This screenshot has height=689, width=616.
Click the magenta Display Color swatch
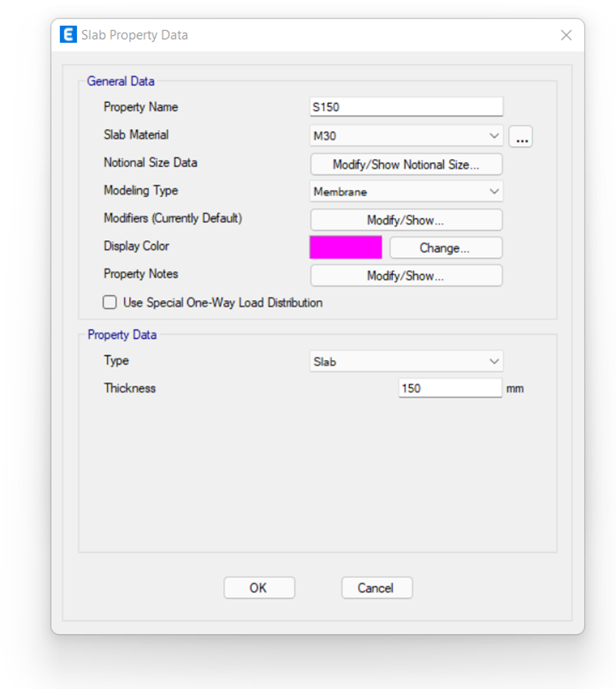346,248
